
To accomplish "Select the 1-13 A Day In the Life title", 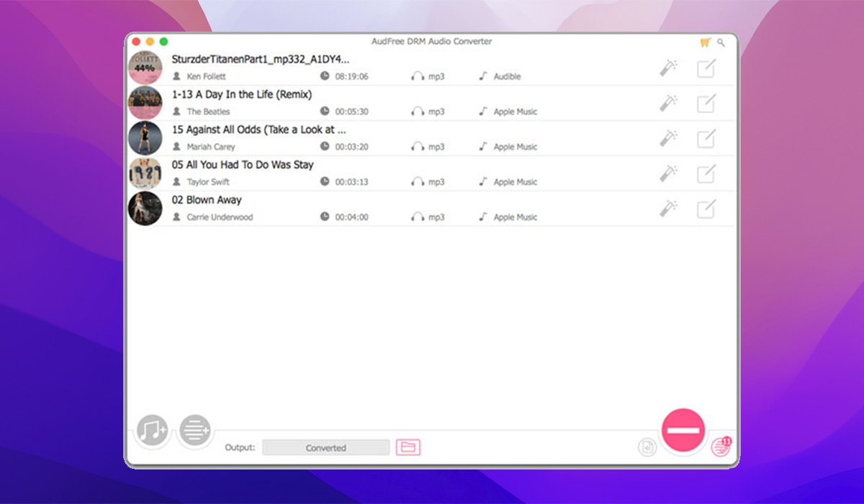I will 242,94.
